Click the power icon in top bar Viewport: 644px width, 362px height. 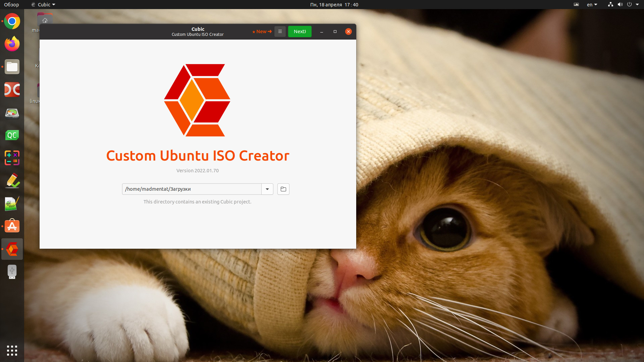click(629, 5)
